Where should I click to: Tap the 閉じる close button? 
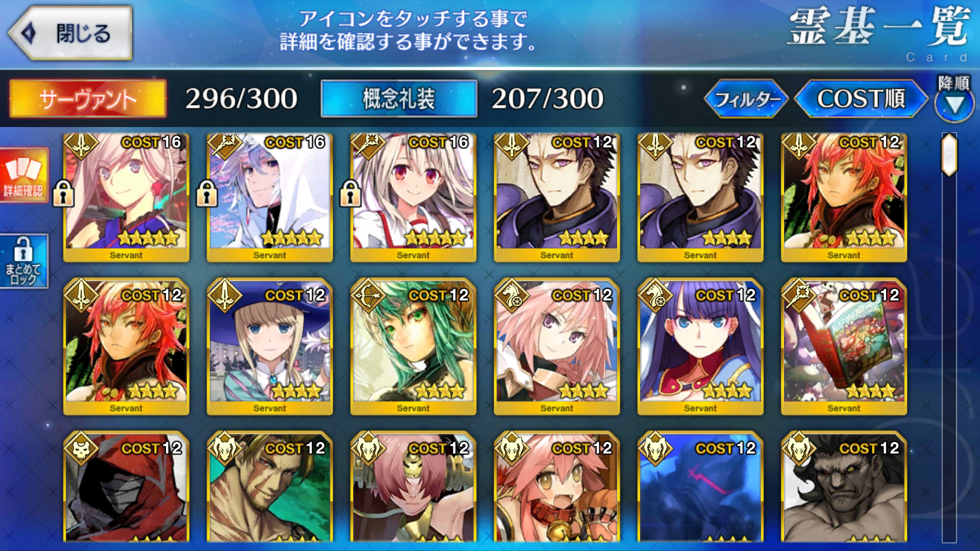coord(70,33)
